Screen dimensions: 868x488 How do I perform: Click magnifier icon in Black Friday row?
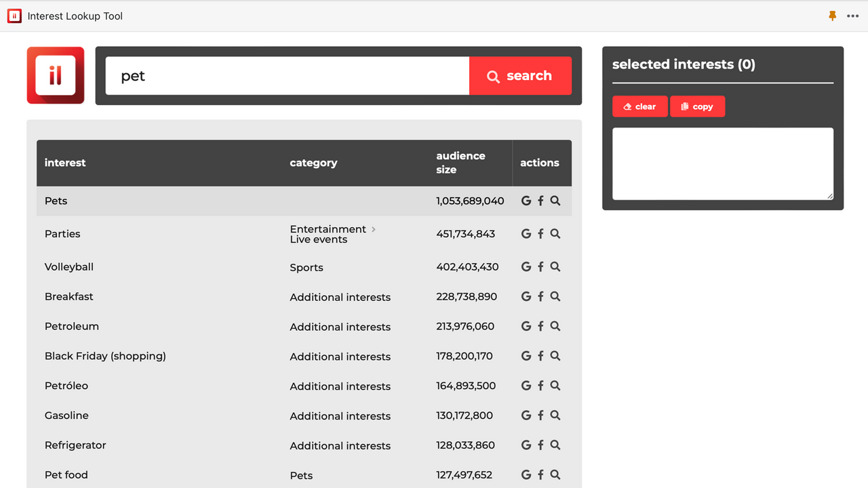coord(555,357)
